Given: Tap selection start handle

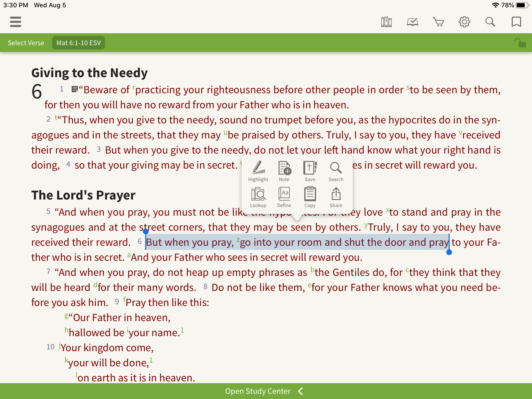Looking at the screenshot, I should pos(146,231).
